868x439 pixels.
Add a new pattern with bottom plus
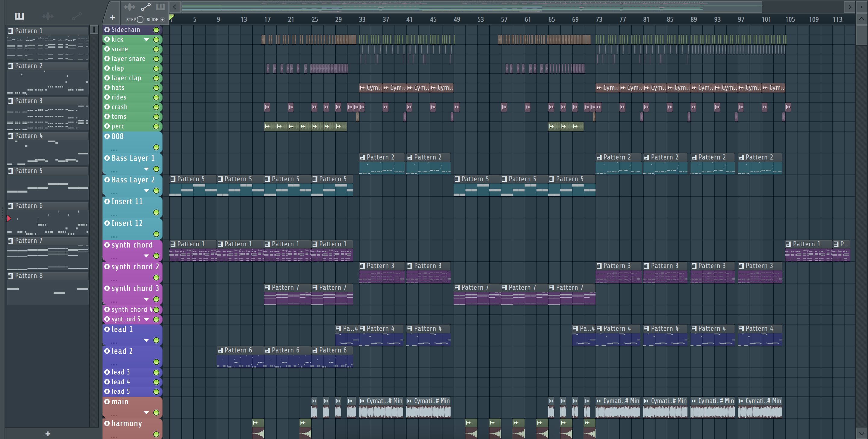48,434
